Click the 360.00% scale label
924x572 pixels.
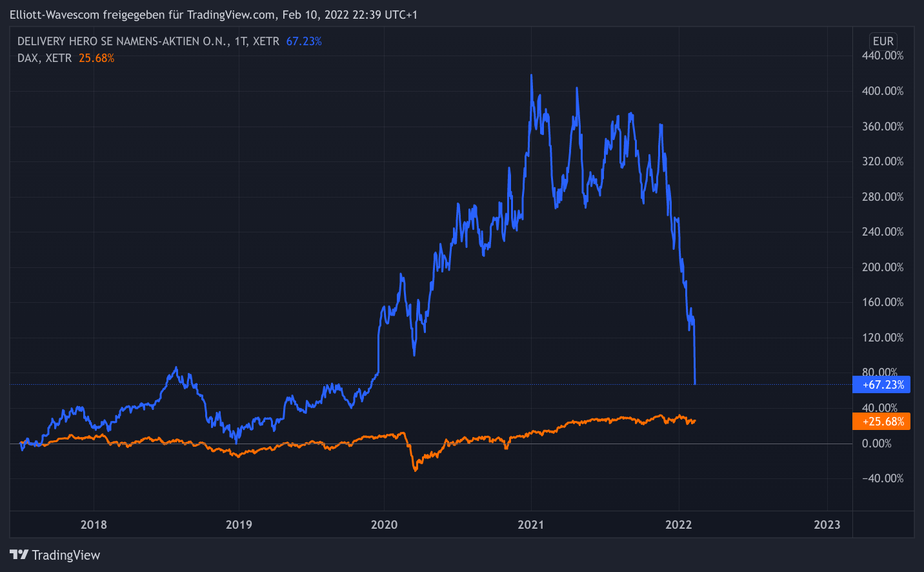883,127
